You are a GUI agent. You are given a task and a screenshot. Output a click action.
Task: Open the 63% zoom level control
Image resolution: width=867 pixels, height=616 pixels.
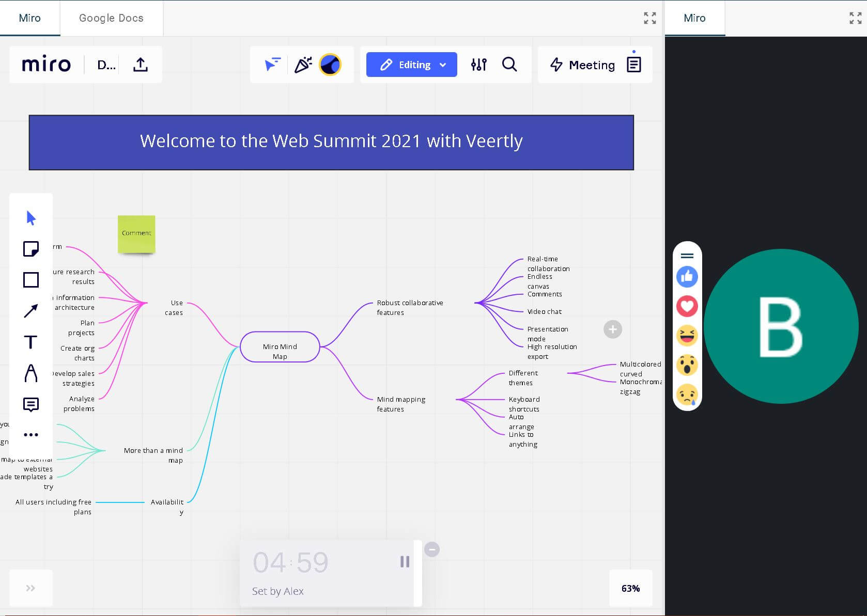630,589
